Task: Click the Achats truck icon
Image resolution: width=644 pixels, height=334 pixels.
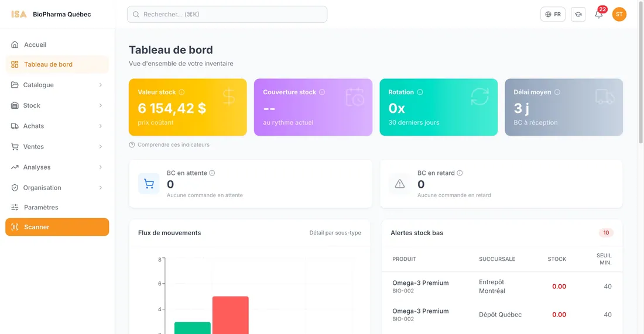Action: pyautogui.click(x=15, y=126)
